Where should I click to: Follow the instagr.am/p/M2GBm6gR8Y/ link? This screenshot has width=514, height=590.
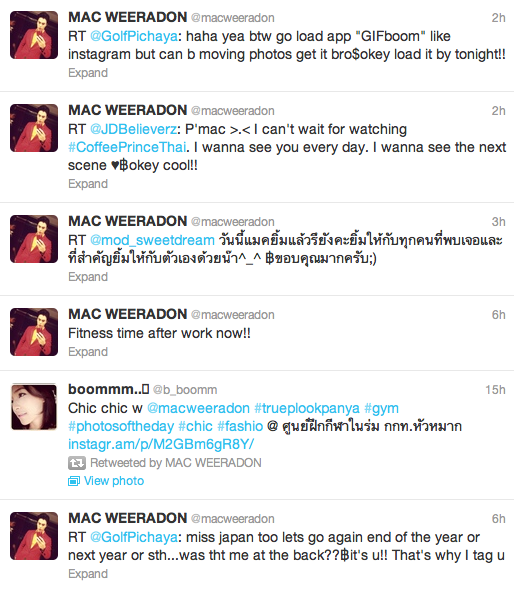161,444
